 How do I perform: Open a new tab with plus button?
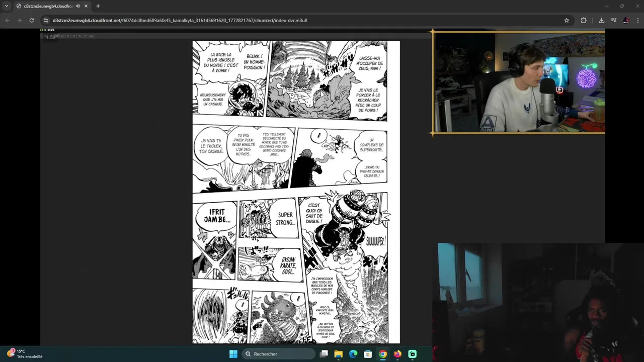(x=98, y=6)
